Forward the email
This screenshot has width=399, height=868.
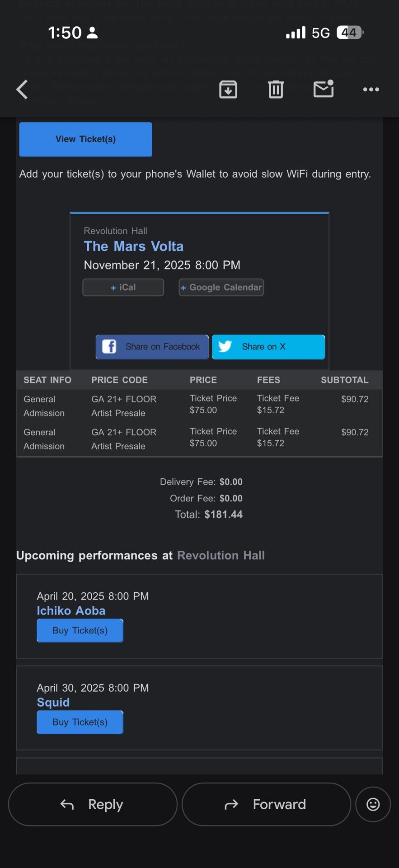click(266, 804)
